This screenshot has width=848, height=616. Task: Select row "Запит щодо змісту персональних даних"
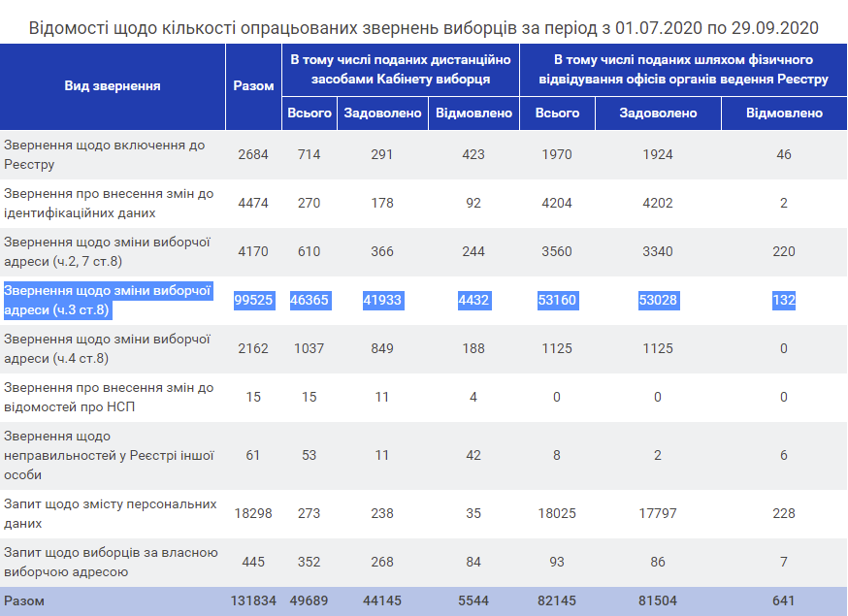click(110, 513)
